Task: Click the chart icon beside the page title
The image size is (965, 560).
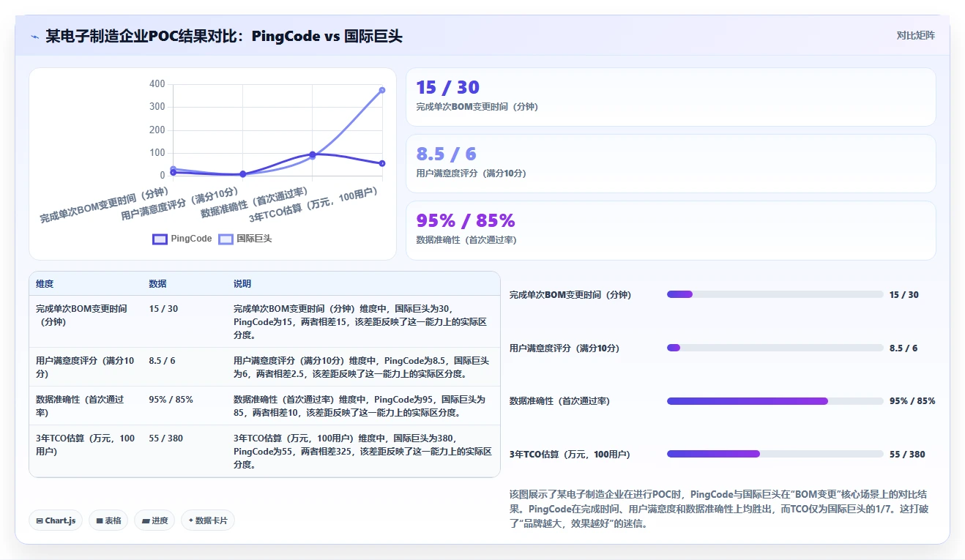Action: click(34, 37)
